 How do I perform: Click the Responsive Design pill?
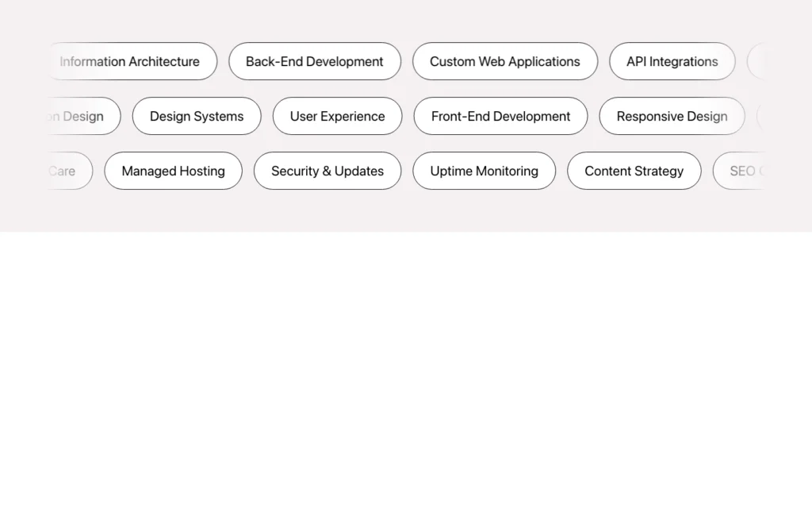[672, 116]
